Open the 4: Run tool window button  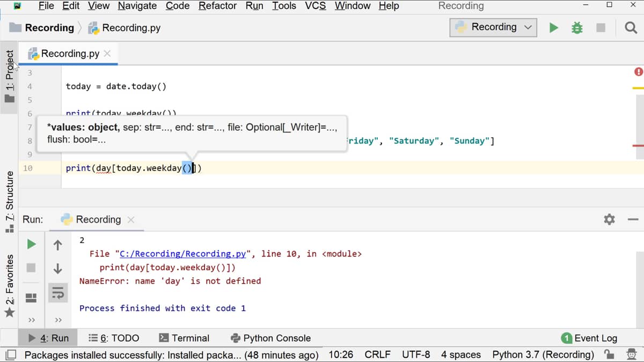tap(48, 338)
